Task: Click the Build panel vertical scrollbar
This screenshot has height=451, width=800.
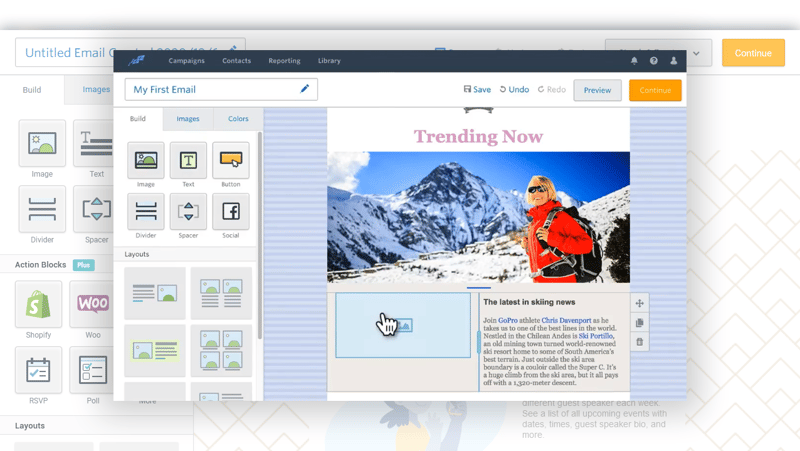Action: (260, 235)
